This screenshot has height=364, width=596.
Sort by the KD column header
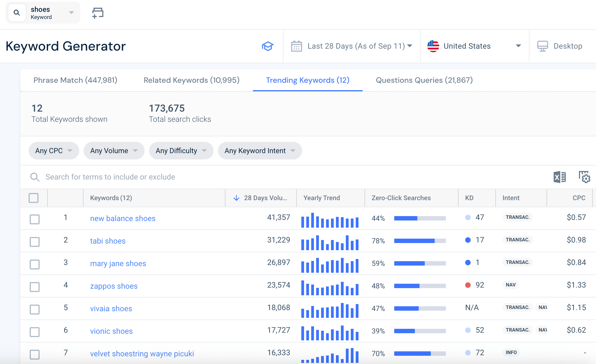[469, 198]
